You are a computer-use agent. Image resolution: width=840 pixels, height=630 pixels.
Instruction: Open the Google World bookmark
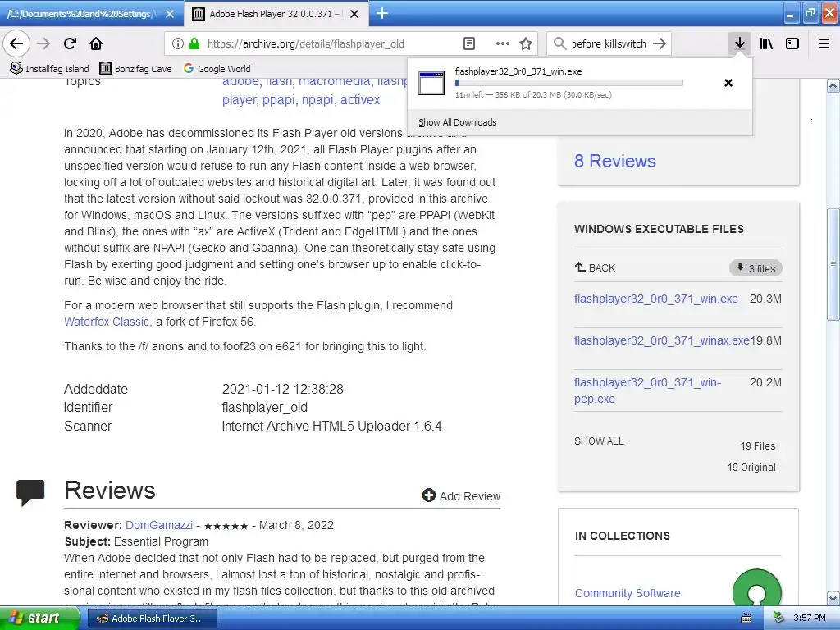tap(217, 69)
